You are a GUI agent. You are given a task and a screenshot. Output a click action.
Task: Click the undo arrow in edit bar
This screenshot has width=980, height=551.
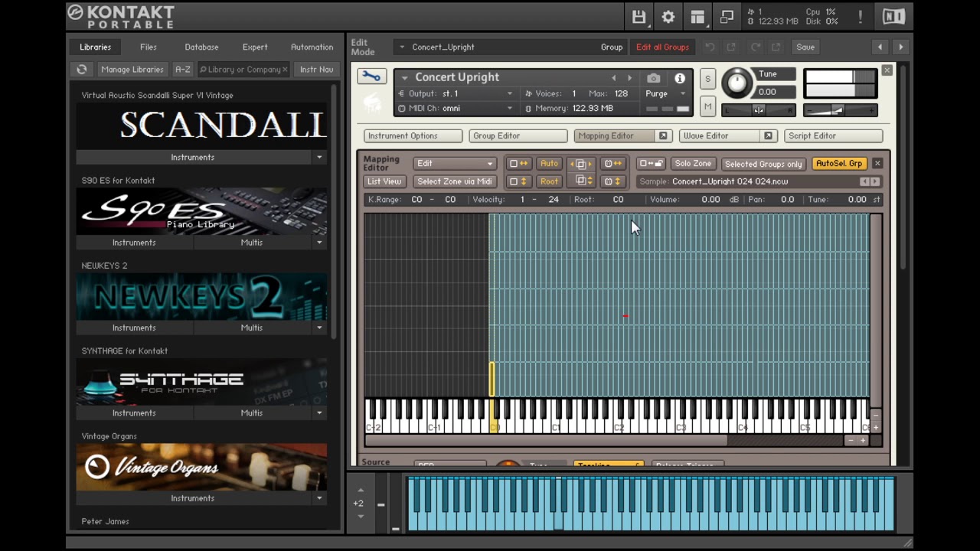point(710,47)
